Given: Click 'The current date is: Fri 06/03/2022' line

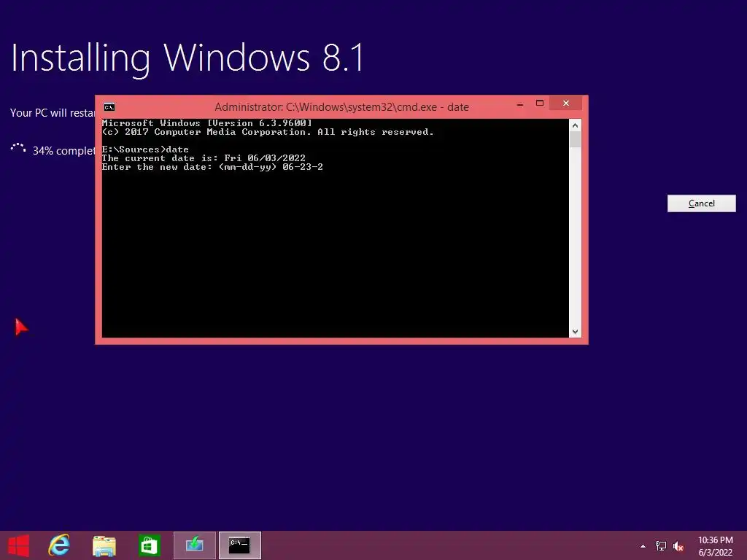Looking at the screenshot, I should [x=204, y=158].
